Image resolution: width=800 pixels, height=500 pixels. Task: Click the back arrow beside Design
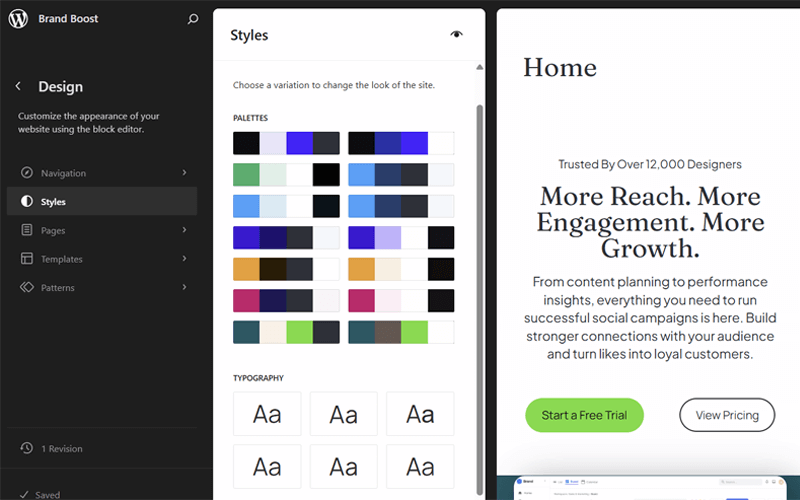tap(18, 87)
